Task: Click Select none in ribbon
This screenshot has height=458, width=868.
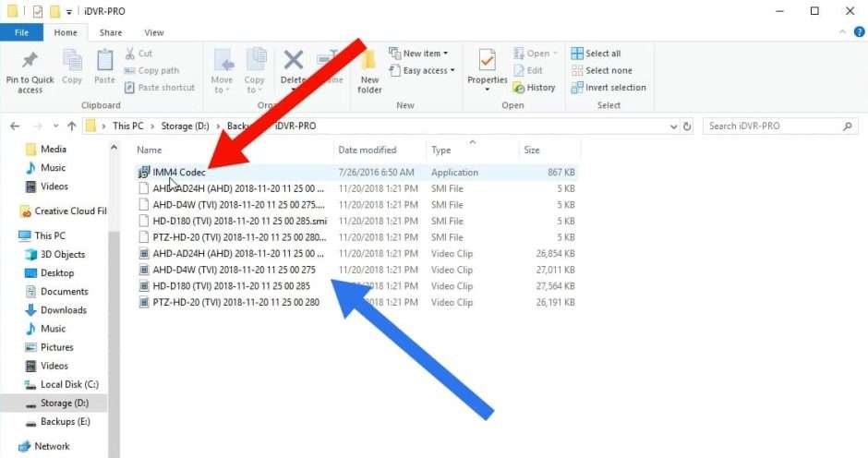Action: click(x=602, y=70)
